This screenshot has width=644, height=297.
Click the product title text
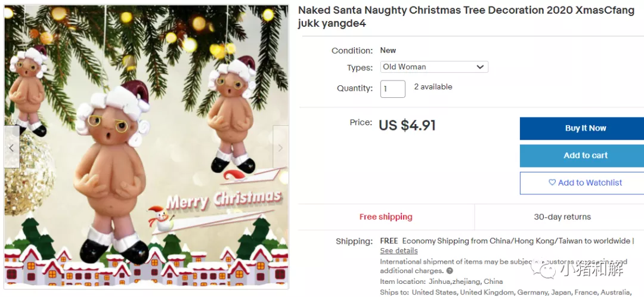coord(466,17)
